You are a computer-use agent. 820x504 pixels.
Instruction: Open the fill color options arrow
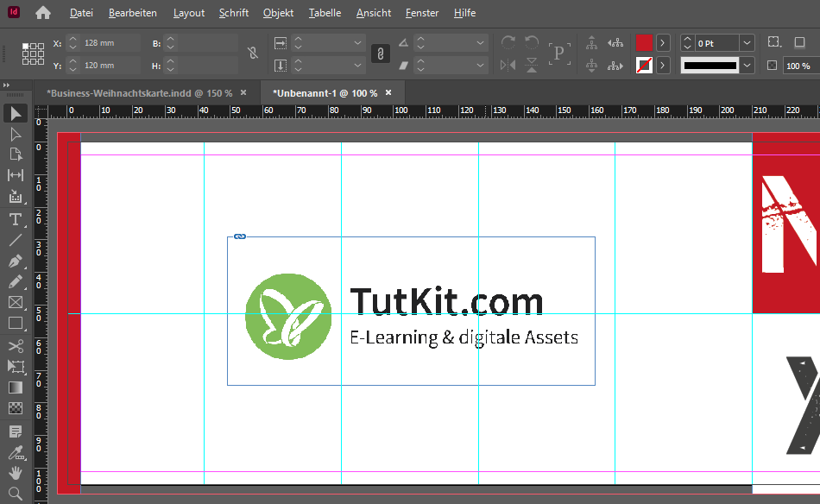coord(663,43)
